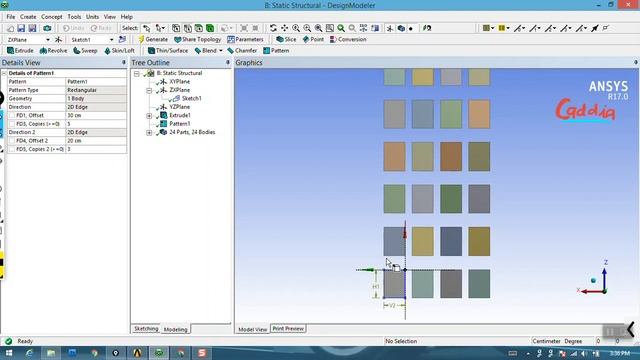
Task: Click the New file icon
Action: point(11,28)
